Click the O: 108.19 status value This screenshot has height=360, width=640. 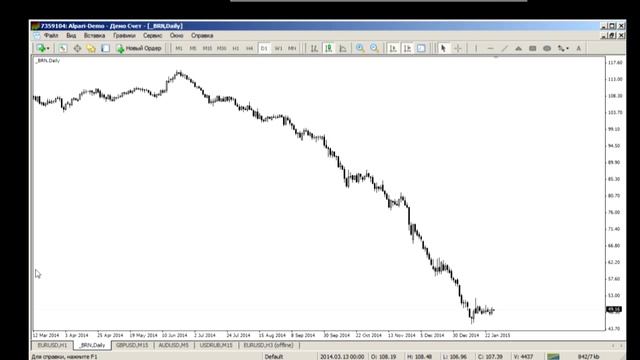[383, 357]
